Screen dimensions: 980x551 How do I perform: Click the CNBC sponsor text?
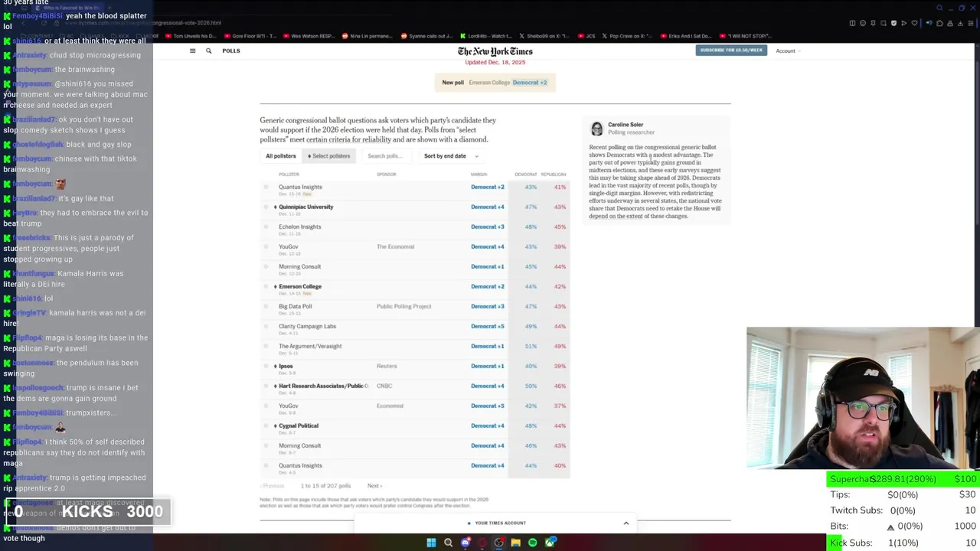(384, 386)
